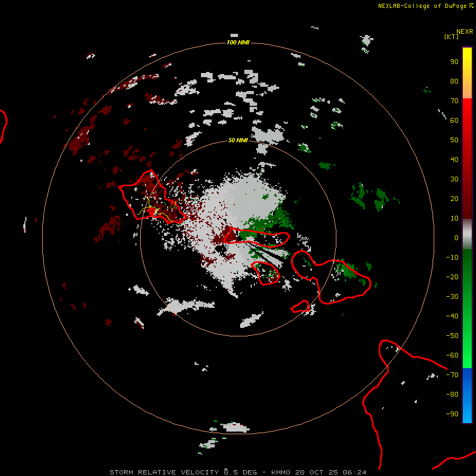This screenshot has width=476, height=476.
Task: Click the -40 value on the velocity scale
Action: pos(452,316)
